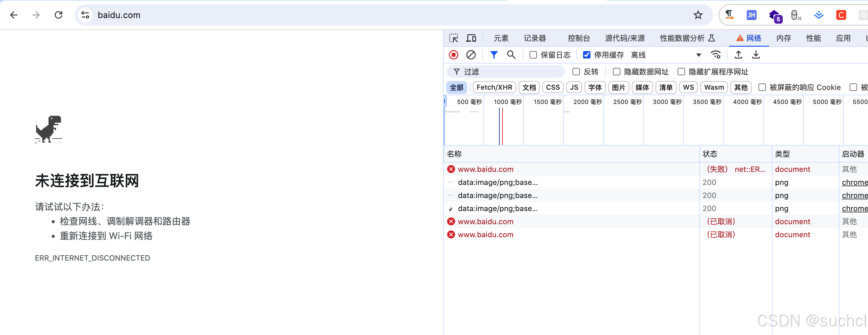Open site information icon in address bar
The width and height of the screenshot is (868, 335).
[85, 15]
